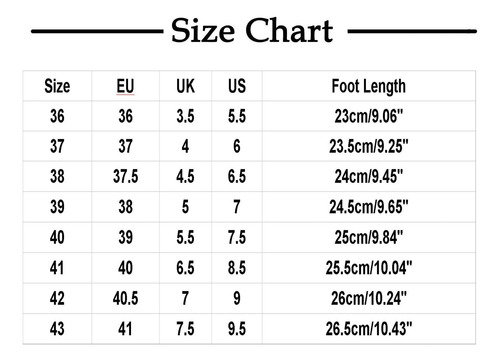Screen dimensions: 500x361
Task: Select the underlined EU column header
Action: point(125,86)
